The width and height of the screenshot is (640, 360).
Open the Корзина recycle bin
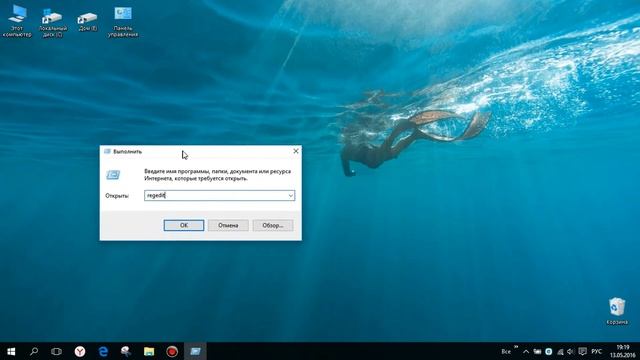pos(617,311)
